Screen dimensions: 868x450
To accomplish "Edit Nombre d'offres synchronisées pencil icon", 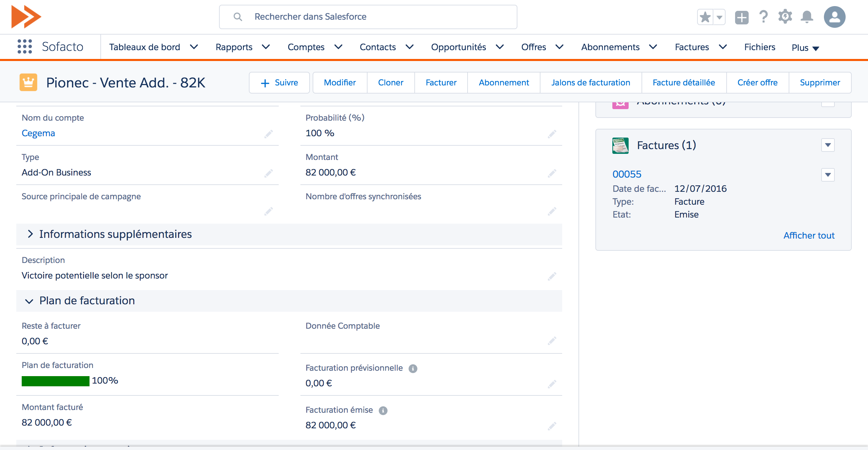I will (552, 211).
